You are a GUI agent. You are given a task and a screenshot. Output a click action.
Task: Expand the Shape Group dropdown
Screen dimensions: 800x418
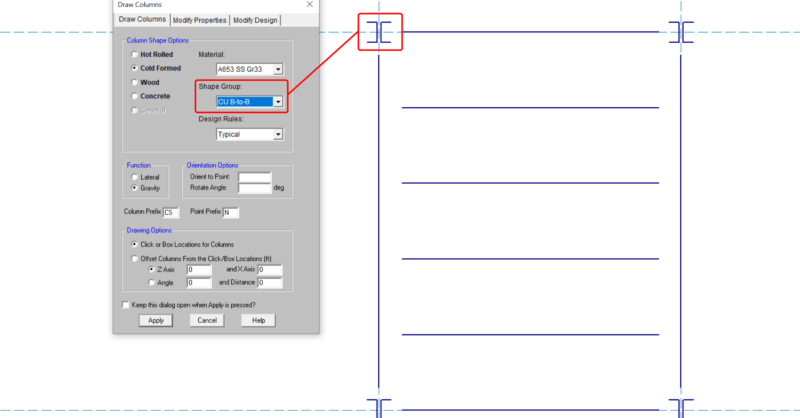click(x=278, y=101)
